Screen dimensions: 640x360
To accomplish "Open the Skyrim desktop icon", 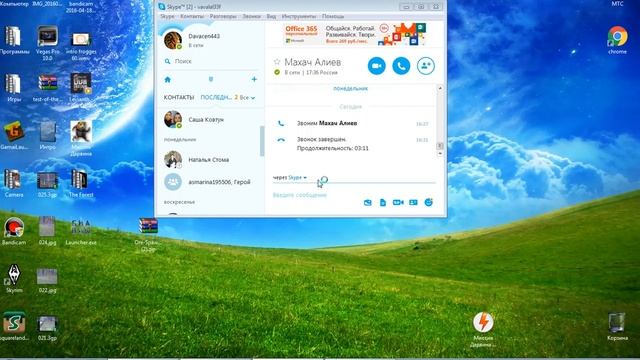I will (x=14, y=279).
